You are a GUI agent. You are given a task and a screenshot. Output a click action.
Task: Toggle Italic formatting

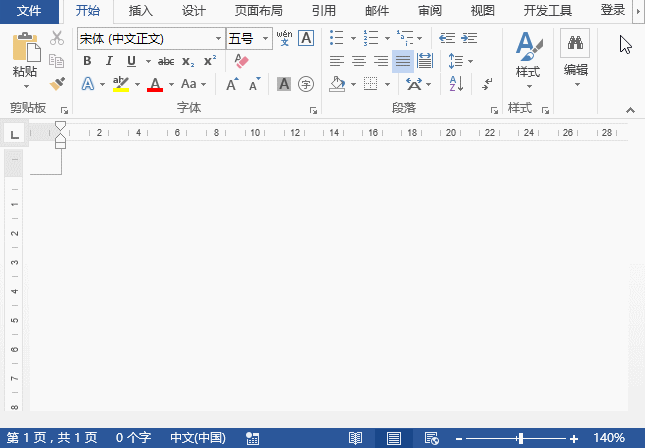click(105, 61)
